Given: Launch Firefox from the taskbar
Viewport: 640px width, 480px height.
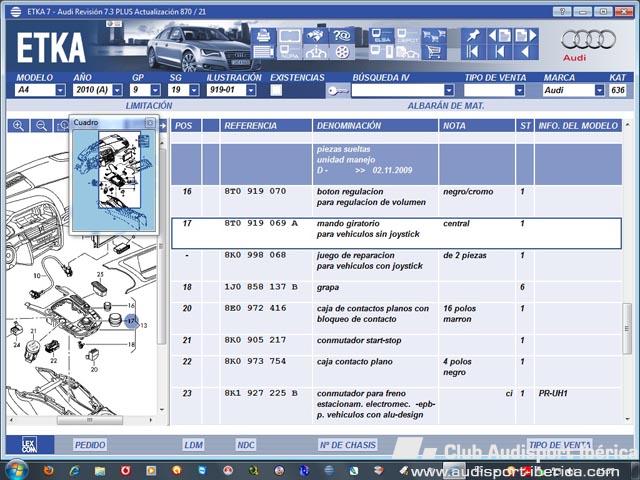Looking at the screenshot, I should pyautogui.click(x=49, y=471).
